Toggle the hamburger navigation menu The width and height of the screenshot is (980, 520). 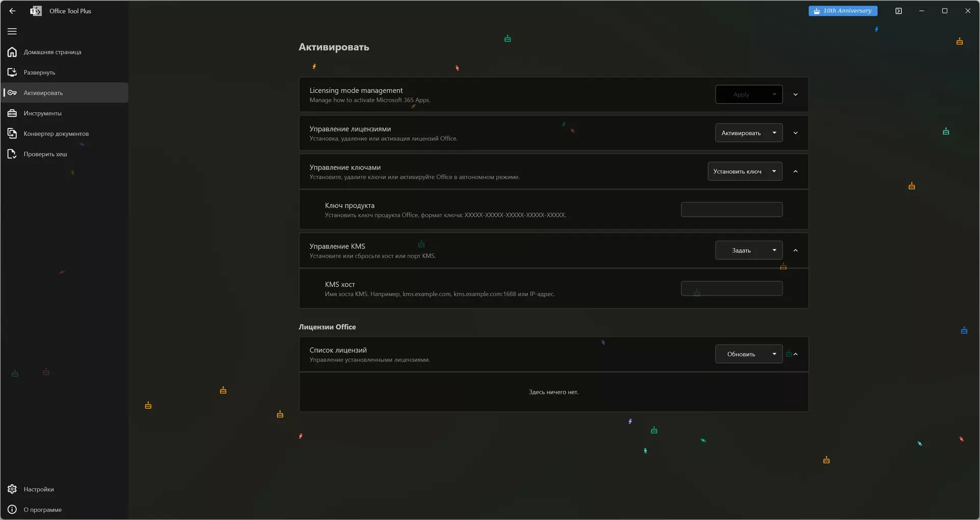pyautogui.click(x=12, y=32)
